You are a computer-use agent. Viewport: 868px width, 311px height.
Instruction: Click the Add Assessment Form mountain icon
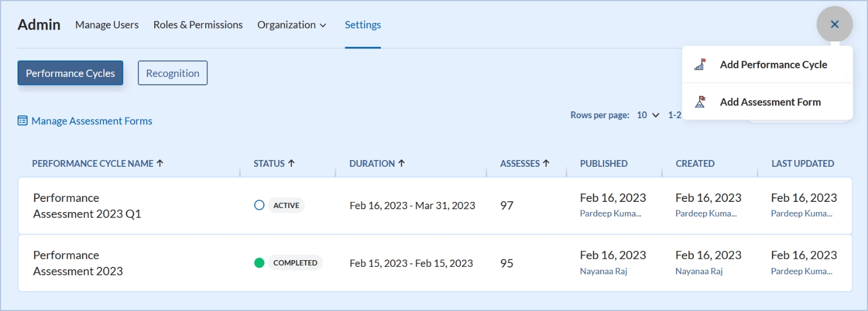click(x=700, y=102)
